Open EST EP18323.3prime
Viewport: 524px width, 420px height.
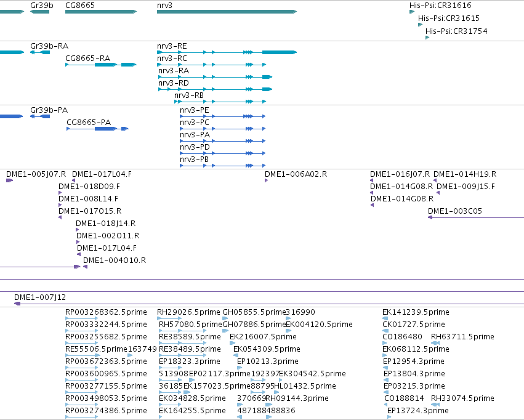tap(189, 361)
